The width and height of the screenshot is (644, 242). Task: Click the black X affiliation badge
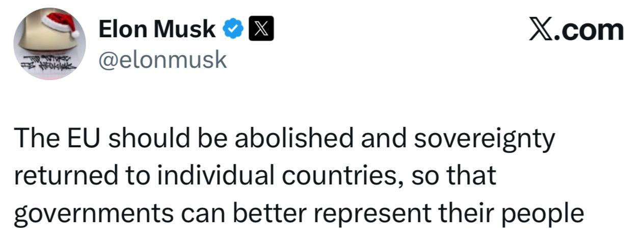coord(260,31)
